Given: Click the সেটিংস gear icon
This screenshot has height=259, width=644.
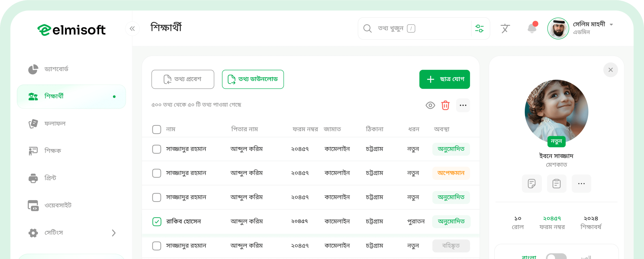Looking at the screenshot, I should coord(33,233).
